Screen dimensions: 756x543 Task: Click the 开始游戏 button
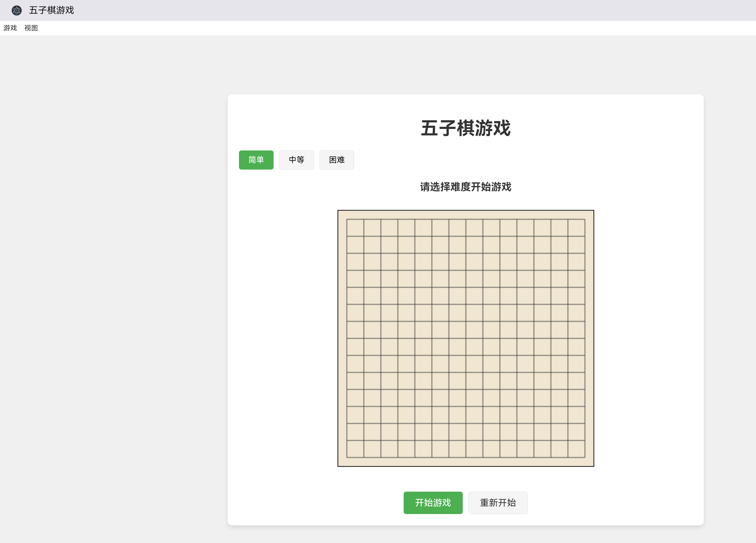tap(433, 503)
